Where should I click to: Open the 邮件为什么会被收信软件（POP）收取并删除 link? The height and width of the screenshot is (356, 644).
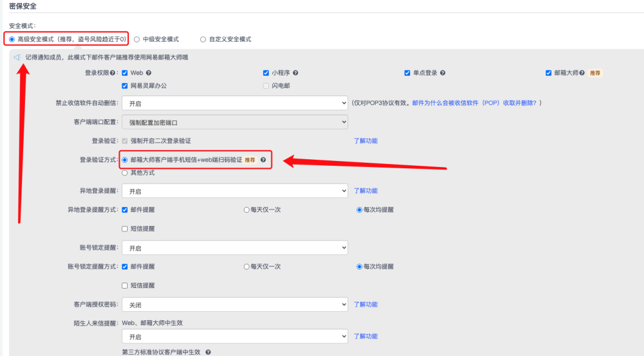[475, 103]
